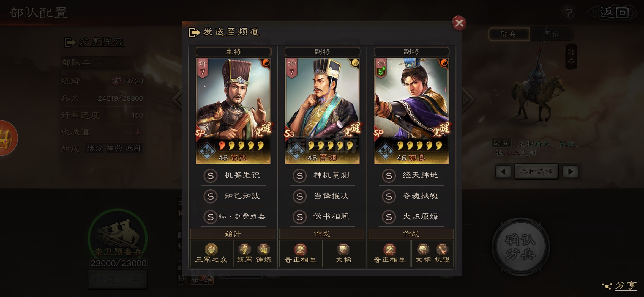
Task: Close the share lineup popup
Action: pyautogui.click(x=459, y=23)
